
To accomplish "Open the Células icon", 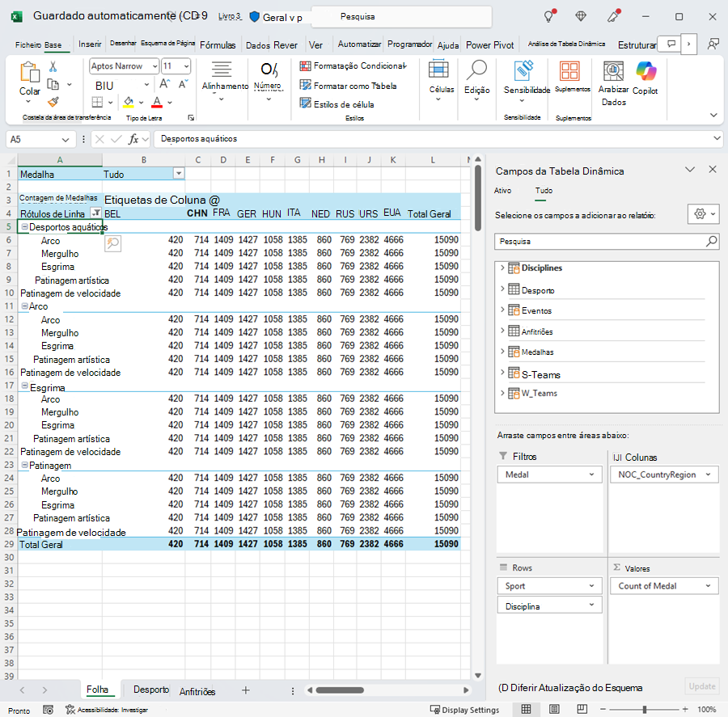I will tap(438, 70).
